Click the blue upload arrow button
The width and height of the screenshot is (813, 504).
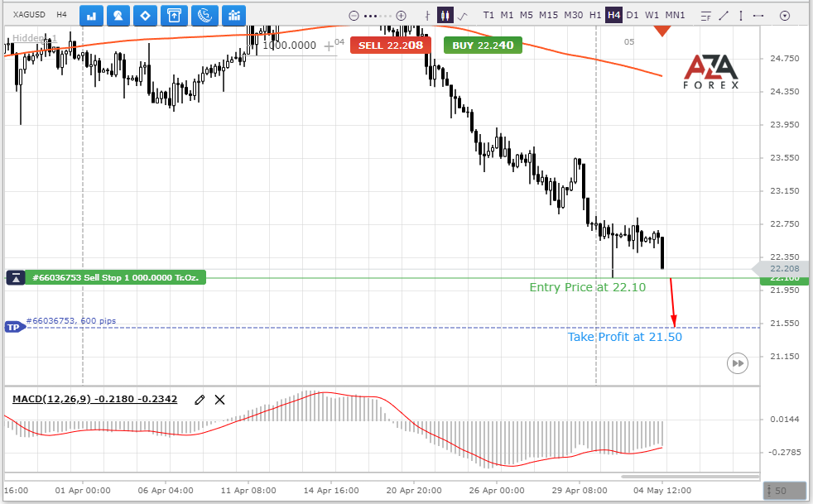(x=174, y=16)
